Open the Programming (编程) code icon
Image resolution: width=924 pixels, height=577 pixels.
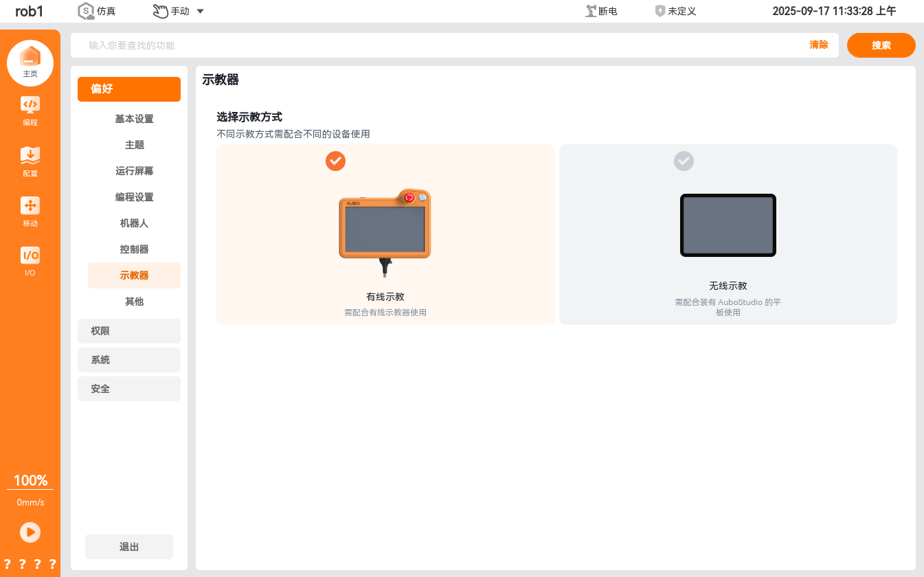pos(30,105)
